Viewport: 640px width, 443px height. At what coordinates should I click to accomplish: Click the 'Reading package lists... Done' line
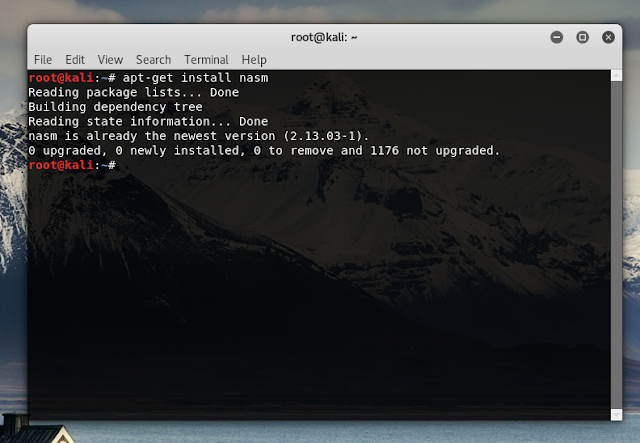tap(133, 92)
